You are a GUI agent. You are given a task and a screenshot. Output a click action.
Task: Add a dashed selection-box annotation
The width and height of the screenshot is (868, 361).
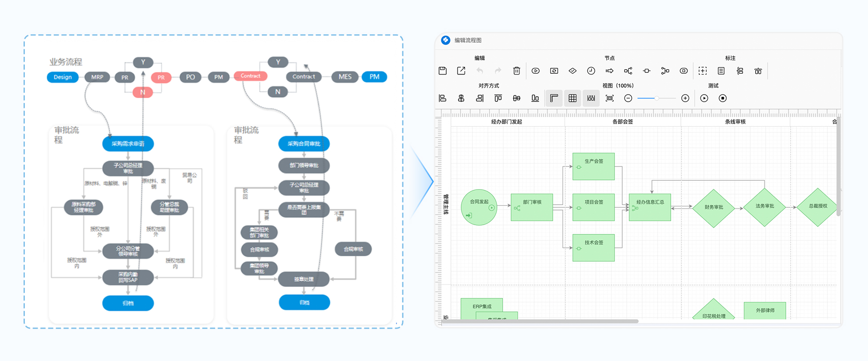(702, 71)
